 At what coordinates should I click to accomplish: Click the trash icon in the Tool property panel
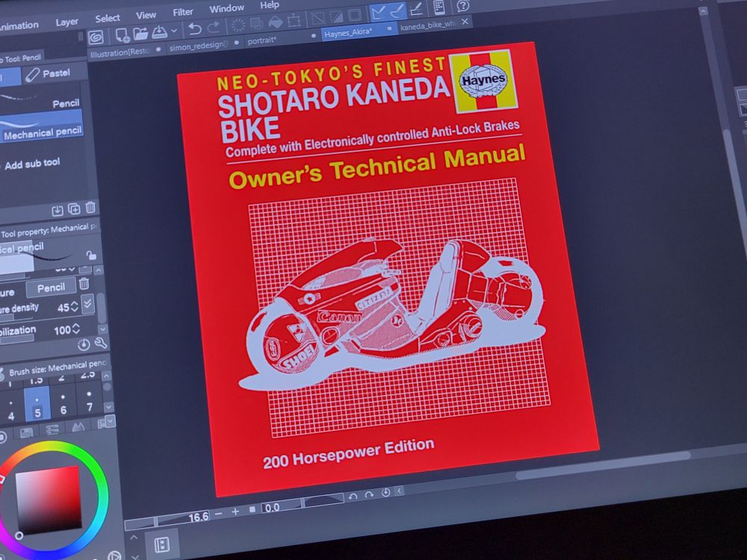pos(84,284)
